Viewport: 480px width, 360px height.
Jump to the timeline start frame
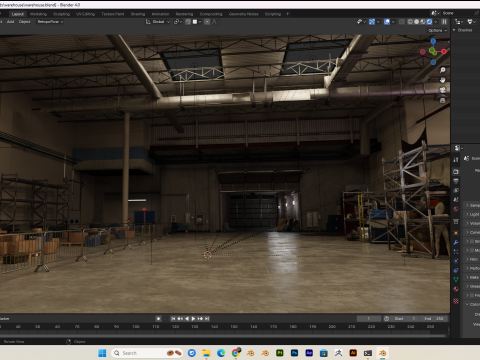coord(173,319)
